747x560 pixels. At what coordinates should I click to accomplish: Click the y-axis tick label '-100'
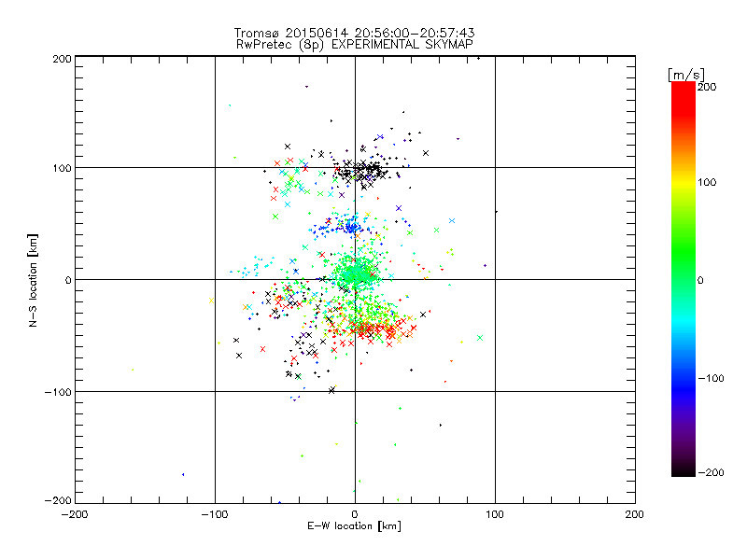58,392
